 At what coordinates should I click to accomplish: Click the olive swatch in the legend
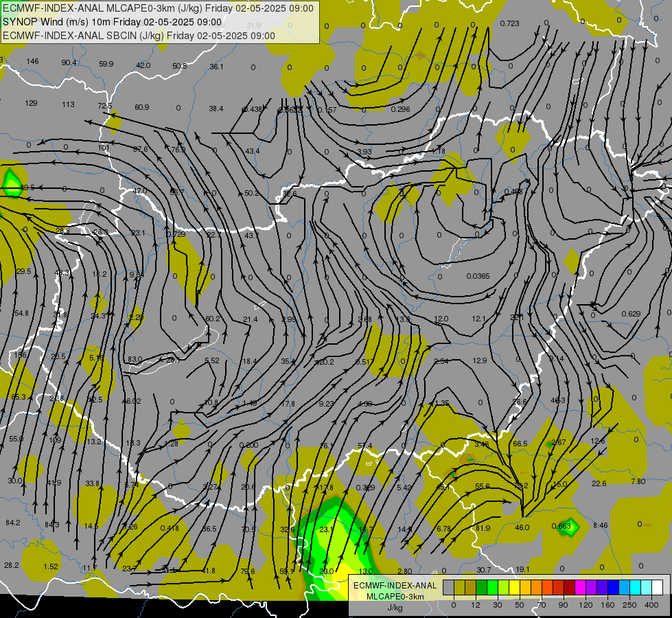tap(460, 587)
